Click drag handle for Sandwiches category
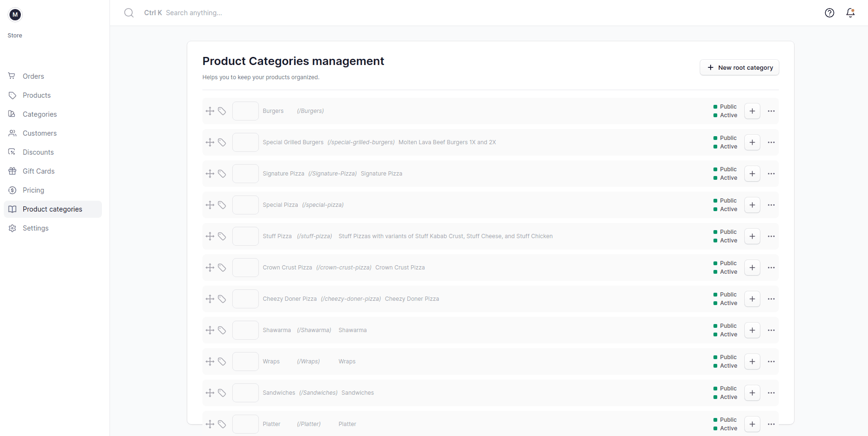868x436 pixels. pyautogui.click(x=210, y=393)
